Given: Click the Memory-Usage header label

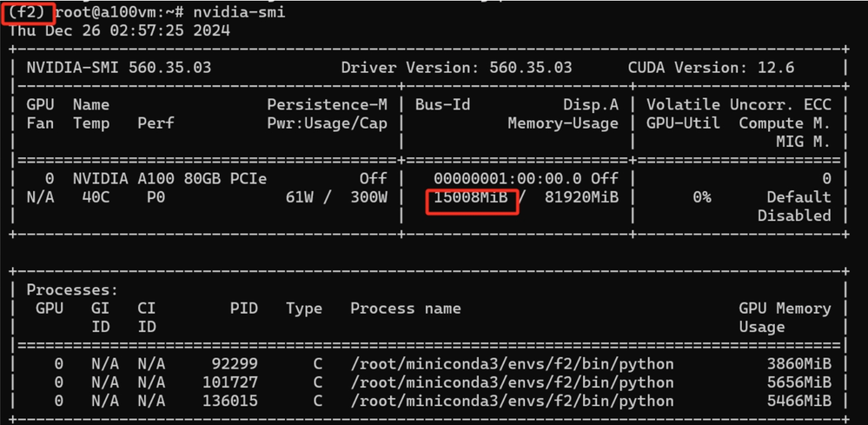Looking at the screenshot, I should pyautogui.click(x=564, y=123).
